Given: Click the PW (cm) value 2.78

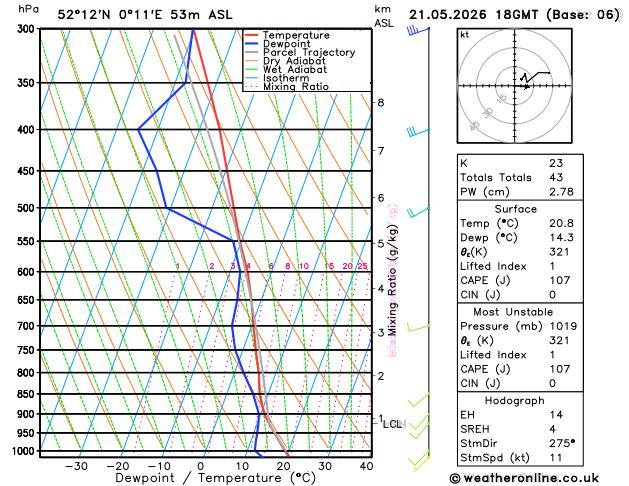Looking at the screenshot, I should pyautogui.click(x=561, y=192).
